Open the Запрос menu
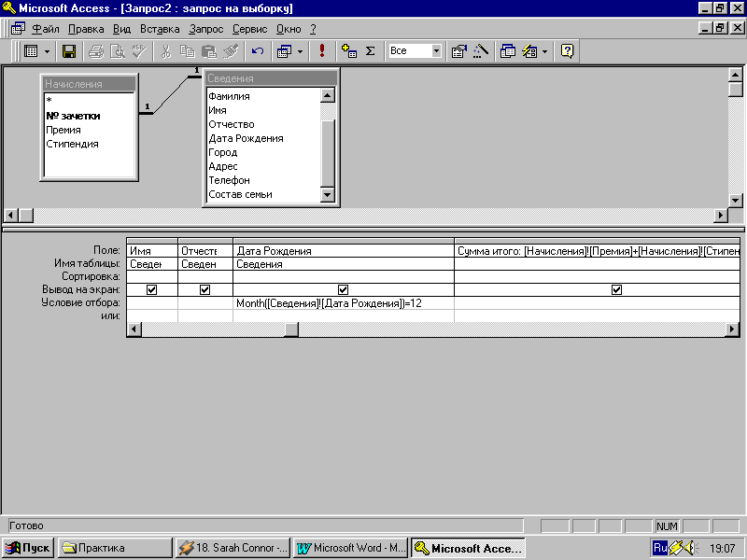 (x=205, y=29)
